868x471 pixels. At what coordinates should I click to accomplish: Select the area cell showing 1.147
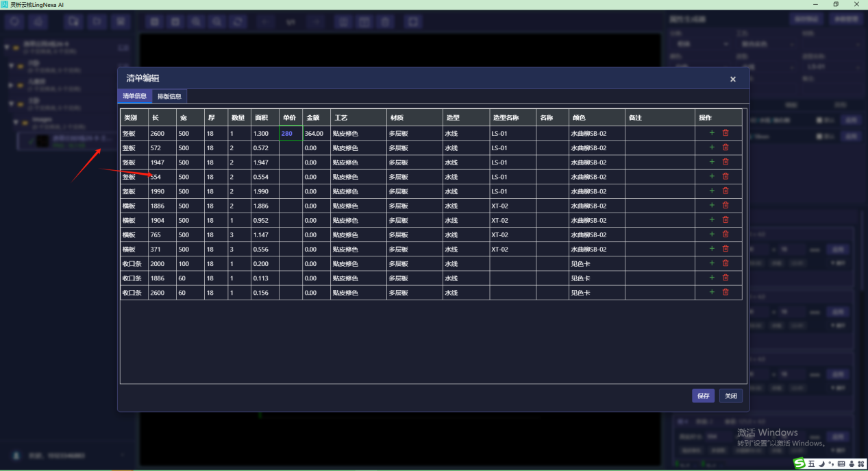[265, 234]
